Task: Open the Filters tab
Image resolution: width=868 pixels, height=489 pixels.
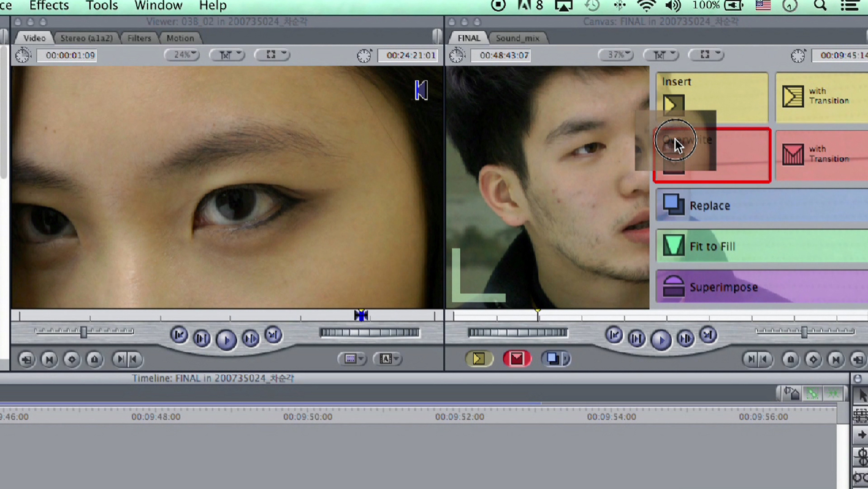Action: (x=139, y=38)
